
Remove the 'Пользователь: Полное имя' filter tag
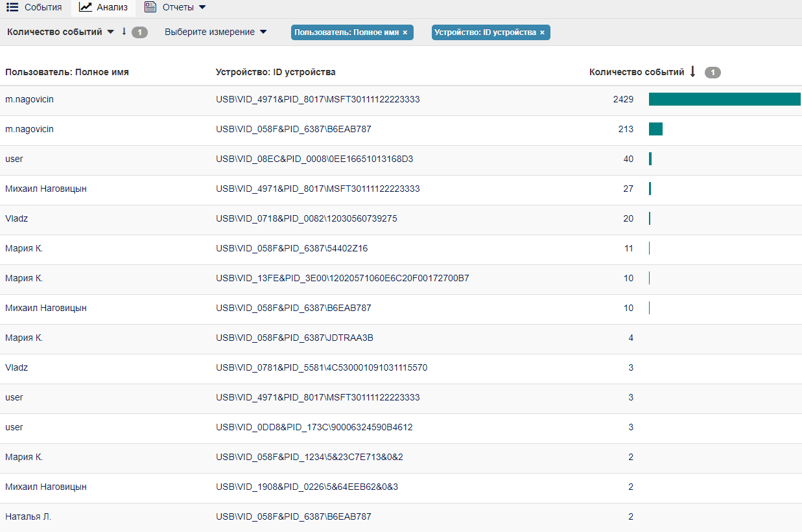(x=405, y=32)
